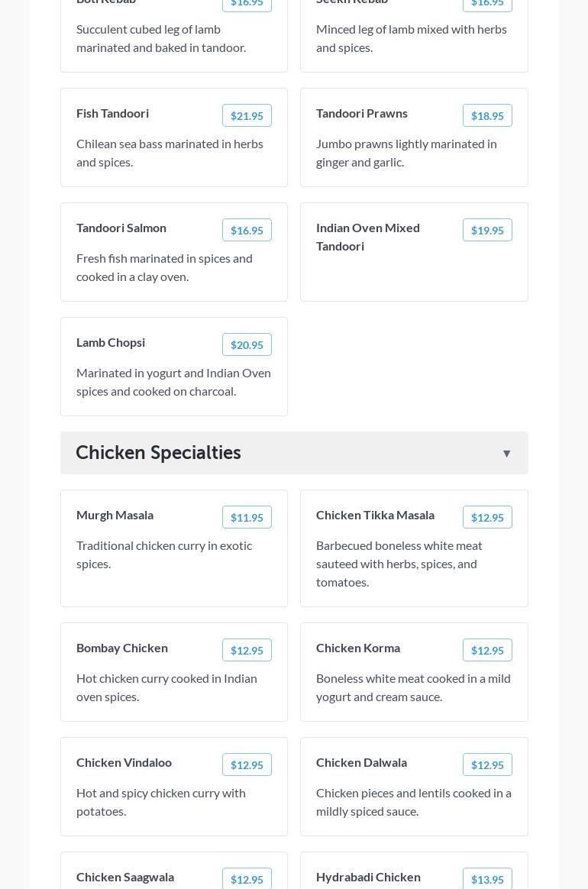This screenshot has width=588, height=889.
Task: Open the Lamb Chopsi menu item card
Action: tap(174, 382)
